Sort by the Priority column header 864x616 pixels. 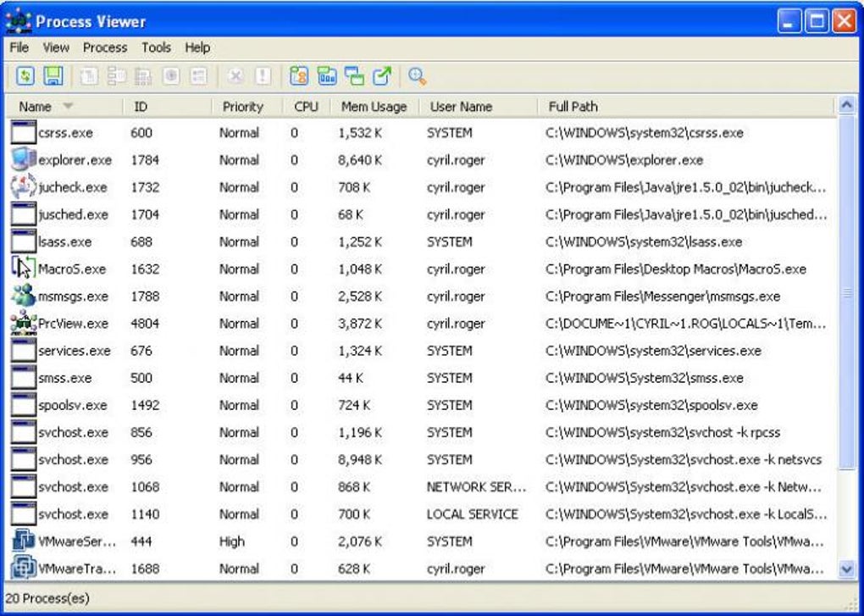[247, 107]
